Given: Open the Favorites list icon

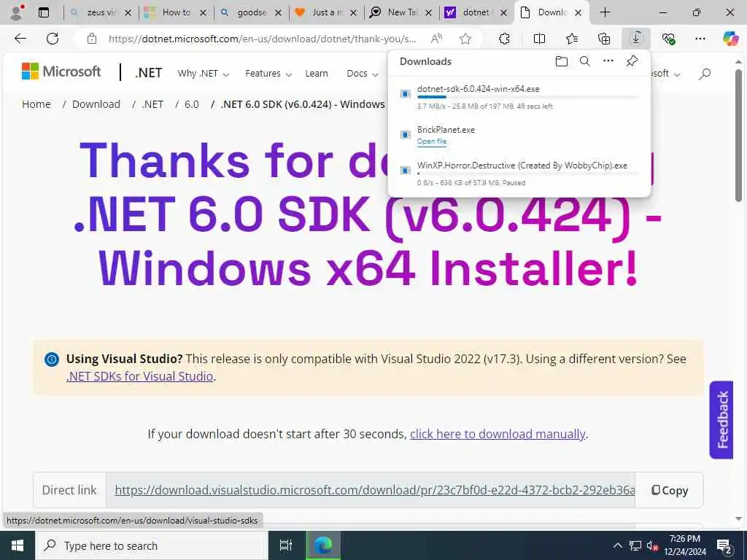Looking at the screenshot, I should (x=572, y=39).
